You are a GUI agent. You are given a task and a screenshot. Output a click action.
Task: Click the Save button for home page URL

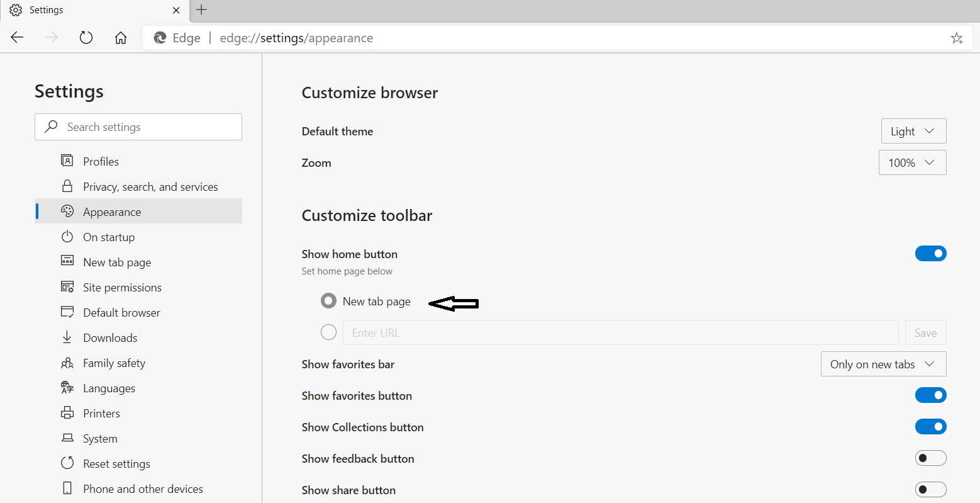(x=925, y=332)
